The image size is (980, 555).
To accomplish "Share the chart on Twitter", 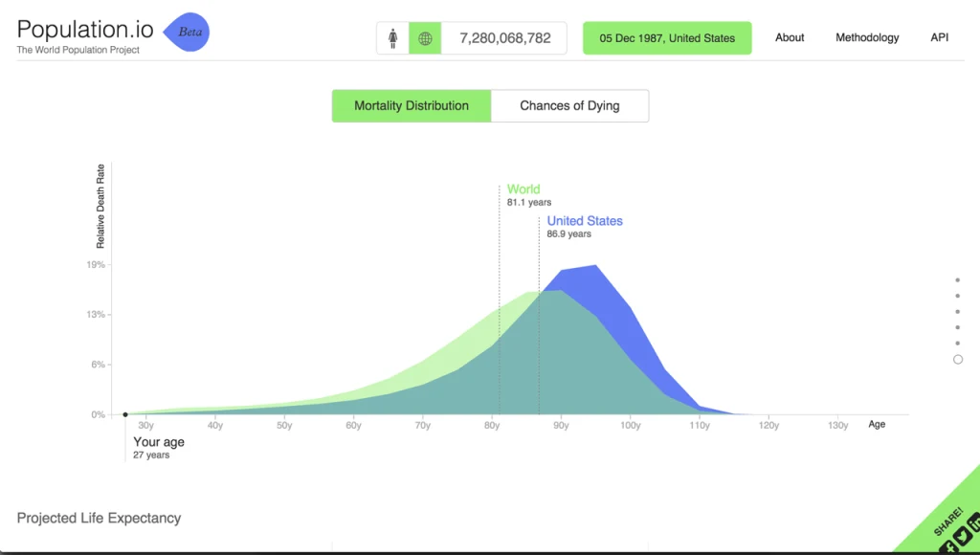I will [x=964, y=535].
